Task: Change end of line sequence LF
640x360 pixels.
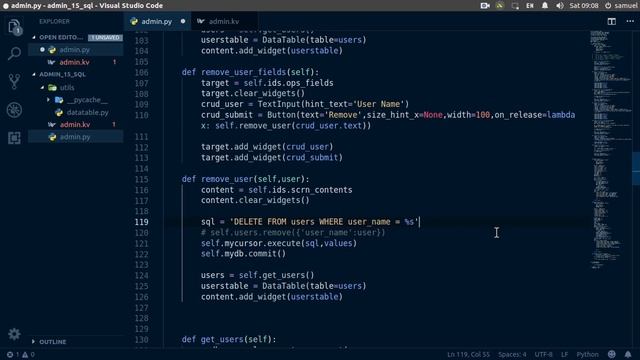Action: point(564,354)
